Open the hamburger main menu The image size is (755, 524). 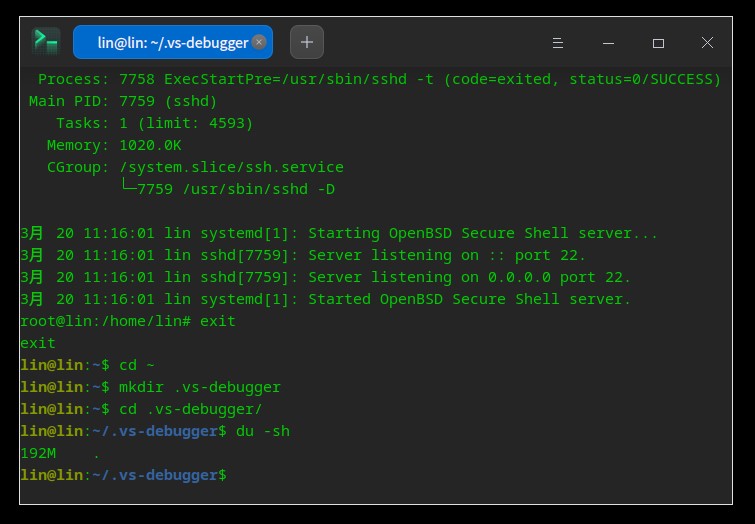tap(558, 43)
